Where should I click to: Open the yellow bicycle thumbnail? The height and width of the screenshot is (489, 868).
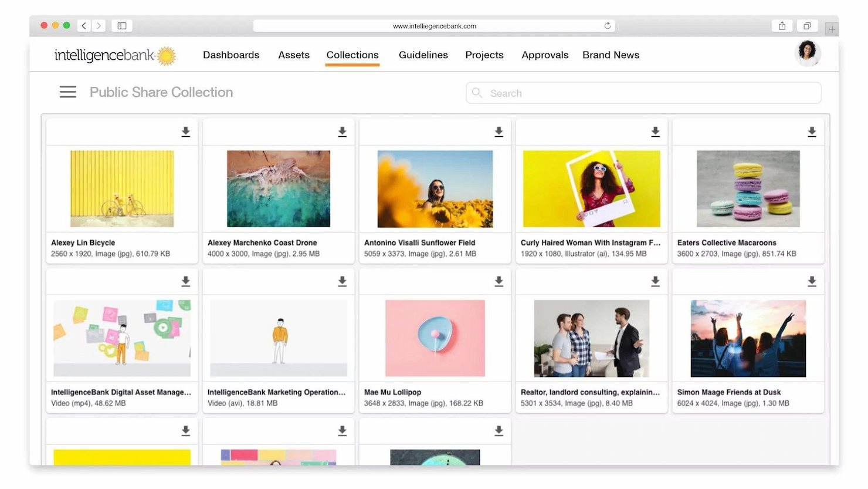point(122,188)
